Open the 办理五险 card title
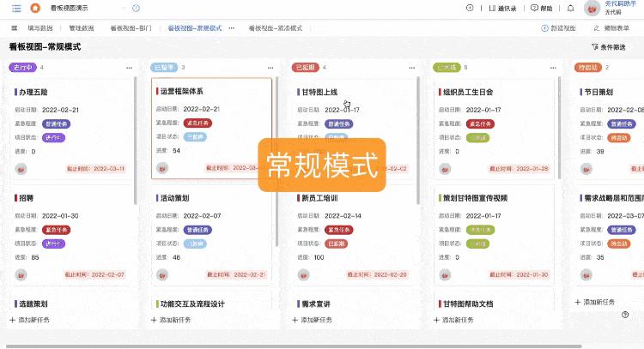Image resolution: width=644 pixels, height=349 pixels. click(33, 93)
